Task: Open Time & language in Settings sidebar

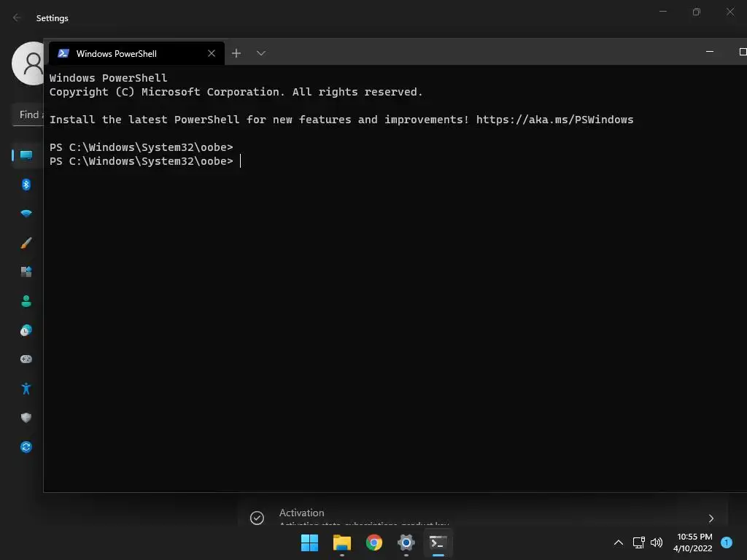Action: [x=26, y=330]
